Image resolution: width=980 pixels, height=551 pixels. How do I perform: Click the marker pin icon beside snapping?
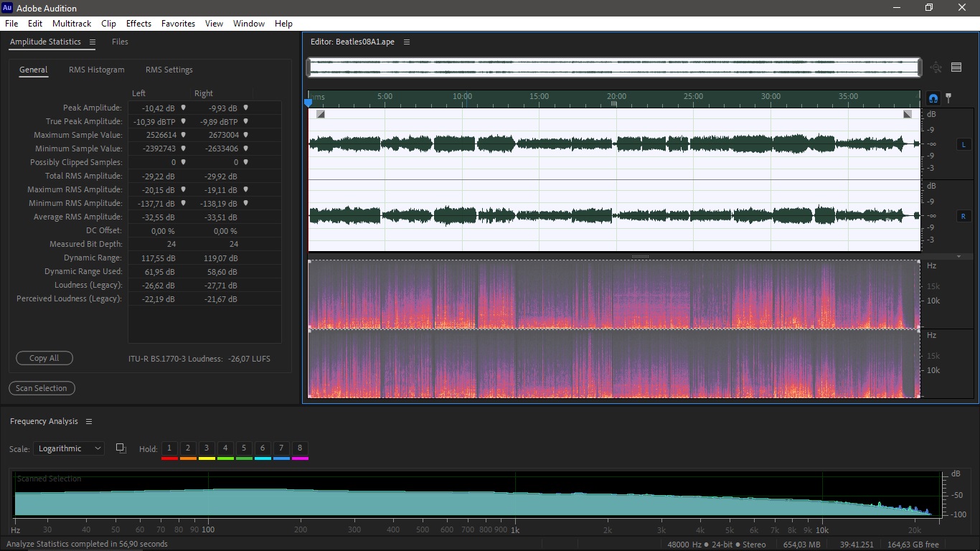[x=948, y=98]
